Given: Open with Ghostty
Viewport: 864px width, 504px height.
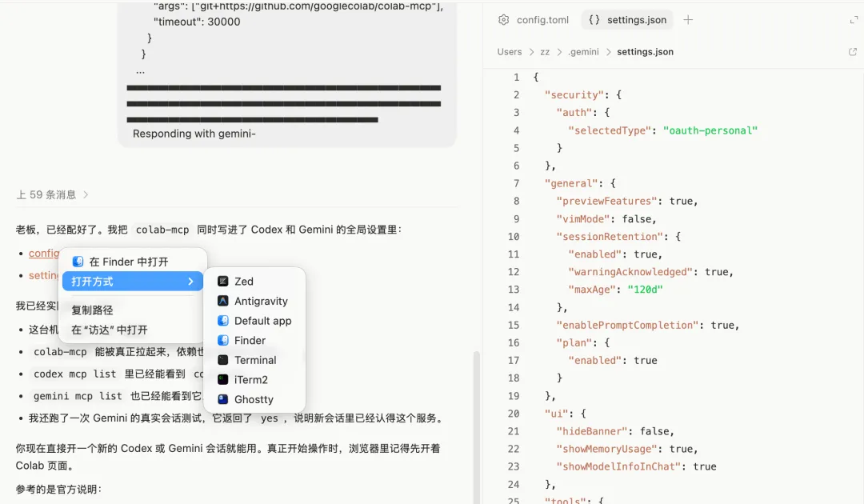Looking at the screenshot, I should pyautogui.click(x=254, y=399).
